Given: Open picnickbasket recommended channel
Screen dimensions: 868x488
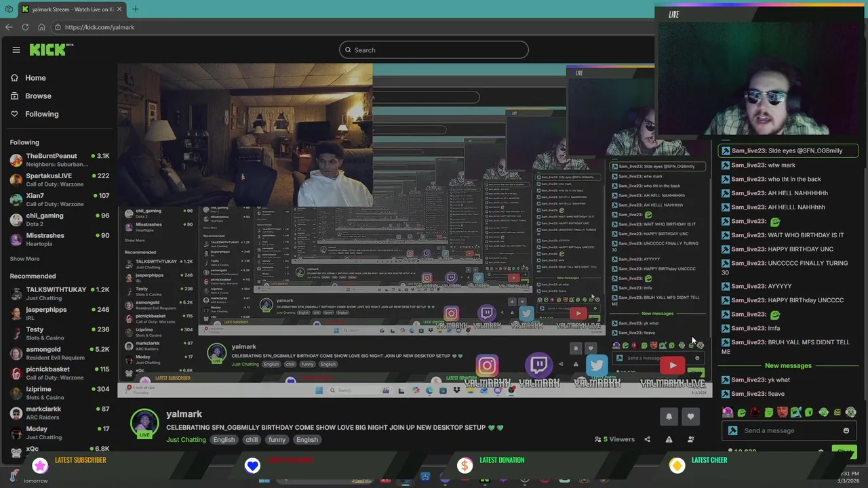Looking at the screenshot, I should click(60, 373).
